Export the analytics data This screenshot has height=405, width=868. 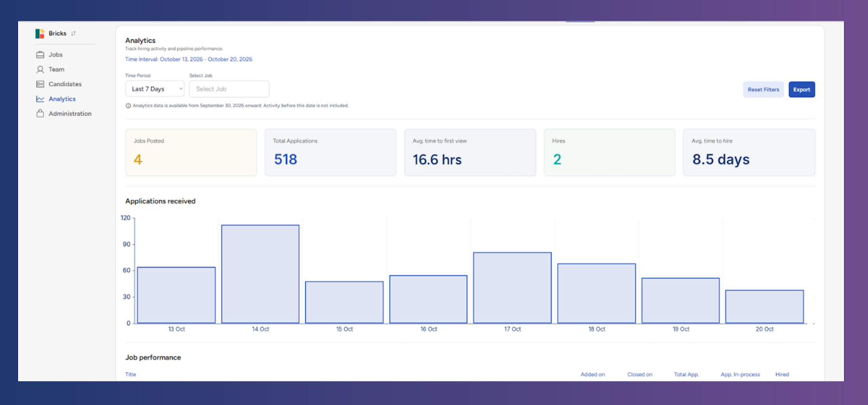coord(802,90)
